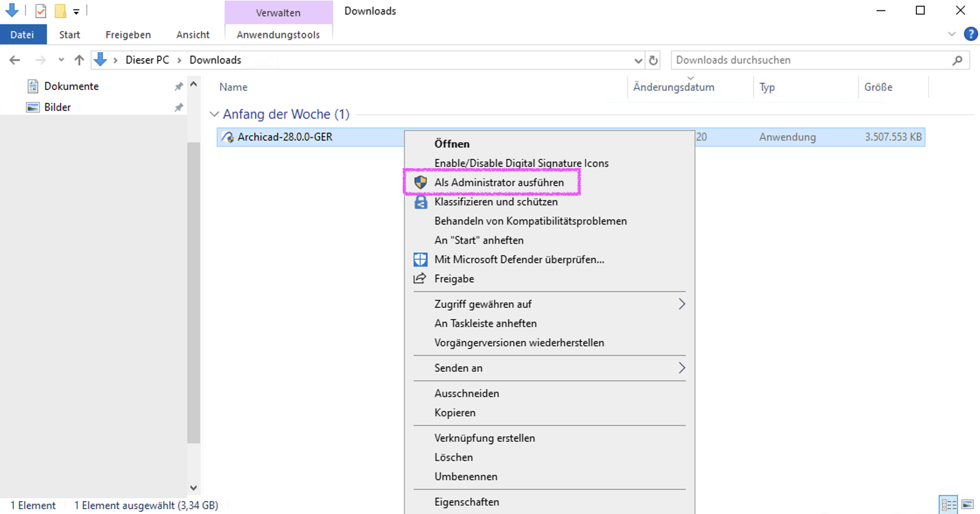Expand the Zugriff gewähren auf submenu
This screenshot has width=980, height=514.
point(549,304)
